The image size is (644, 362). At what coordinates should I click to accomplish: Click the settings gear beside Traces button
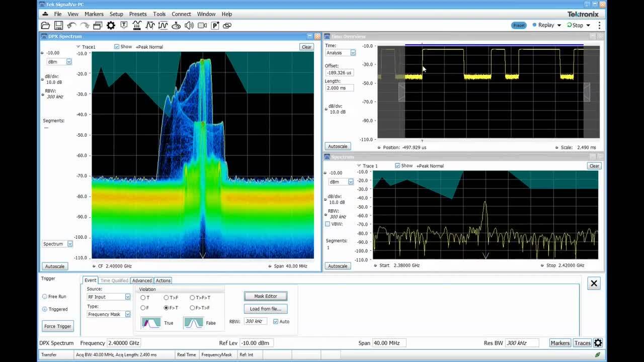pyautogui.click(x=598, y=342)
